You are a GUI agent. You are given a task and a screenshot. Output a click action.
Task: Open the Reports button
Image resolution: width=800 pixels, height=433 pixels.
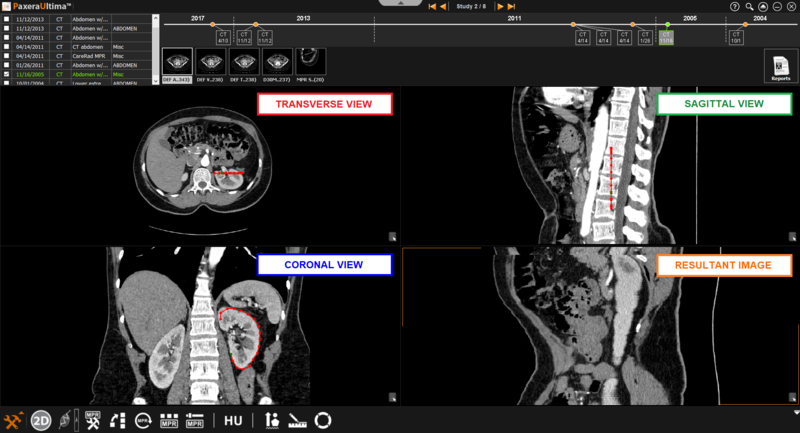(780, 65)
